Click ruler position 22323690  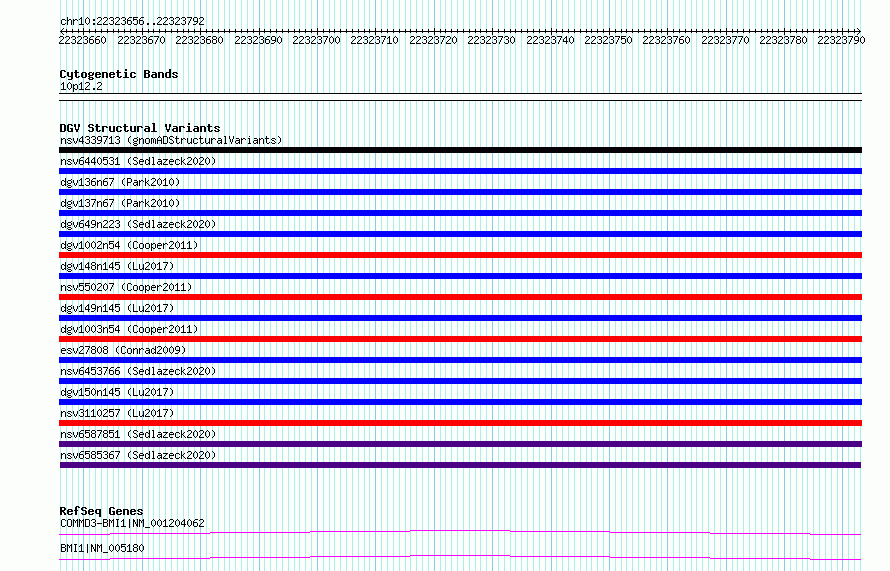click(x=258, y=40)
